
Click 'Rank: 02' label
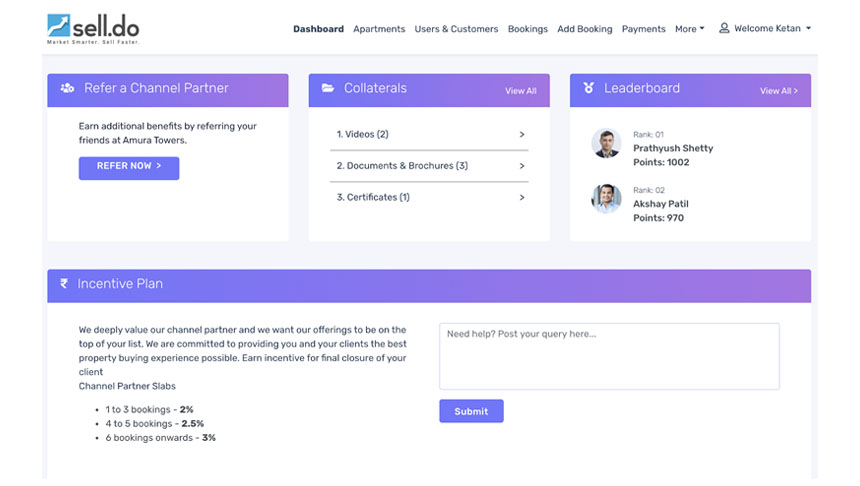click(649, 190)
